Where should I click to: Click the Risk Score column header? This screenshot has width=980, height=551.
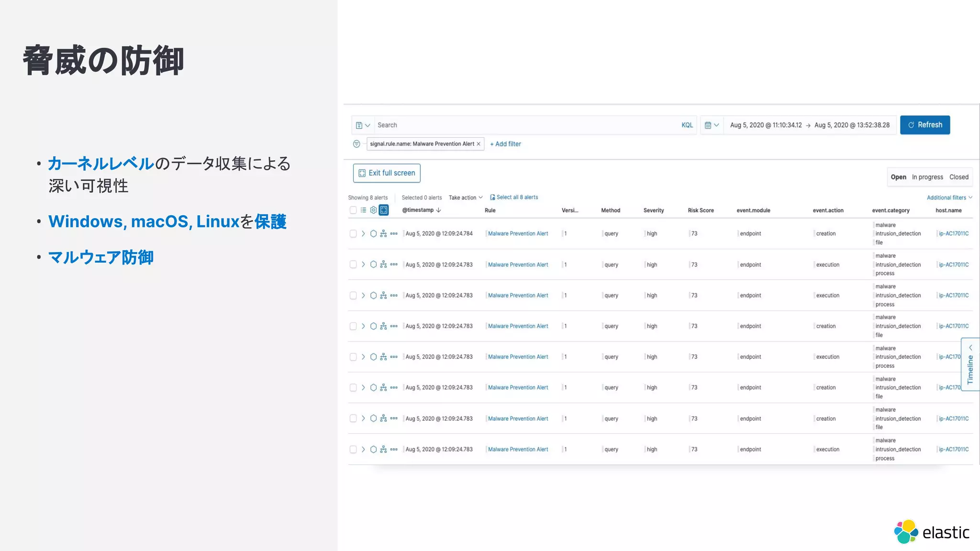pyautogui.click(x=701, y=210)
